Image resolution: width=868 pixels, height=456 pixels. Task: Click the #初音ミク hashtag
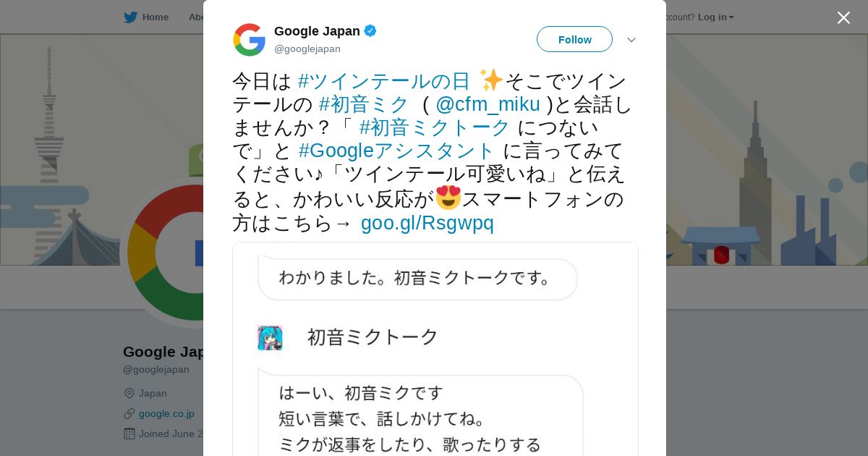364,105
